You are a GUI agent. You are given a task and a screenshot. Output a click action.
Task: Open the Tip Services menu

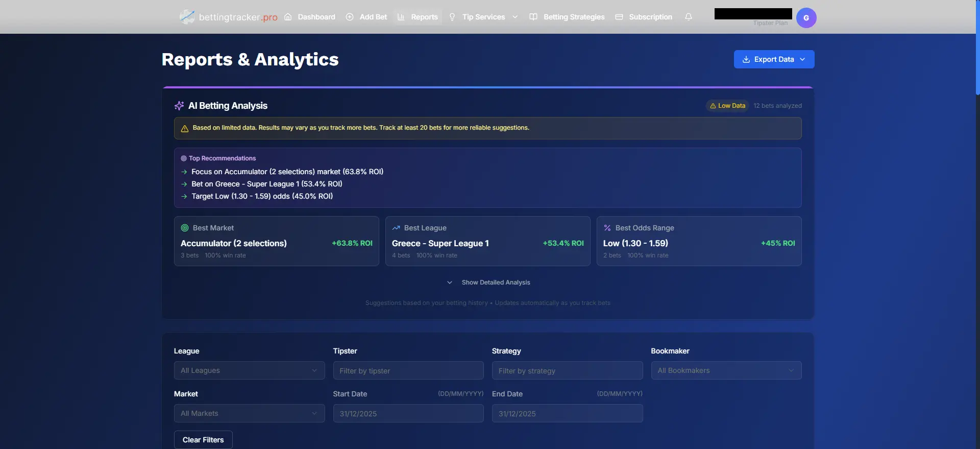coord(483,17)
